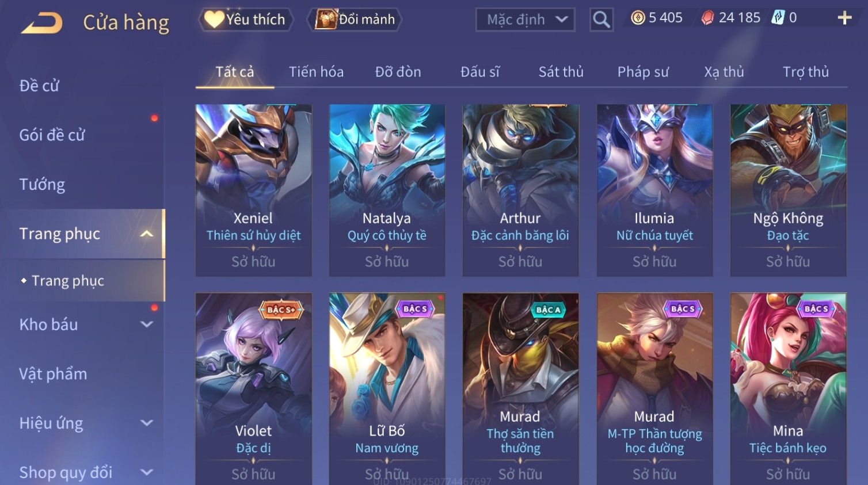
Task: Click the heart Yêu thích favorites button
Action: tap(246, 20)
